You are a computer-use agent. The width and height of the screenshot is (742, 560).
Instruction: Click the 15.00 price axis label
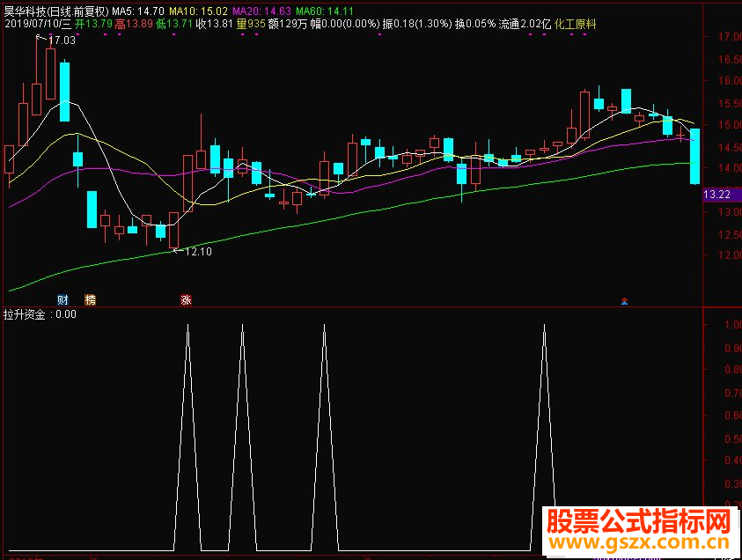pyautogui.click(x=729, y=125)
